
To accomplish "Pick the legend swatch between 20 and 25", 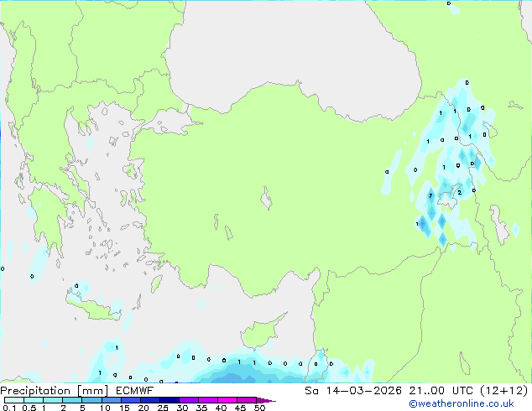I will pyautogui.click(x=149, y=400).
